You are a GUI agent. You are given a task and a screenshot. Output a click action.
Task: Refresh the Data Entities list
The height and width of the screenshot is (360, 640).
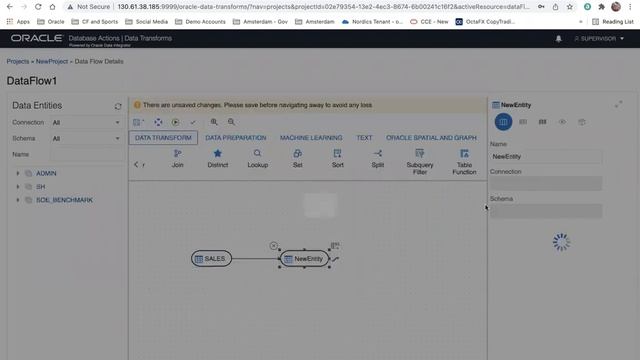tap(118, 106)
